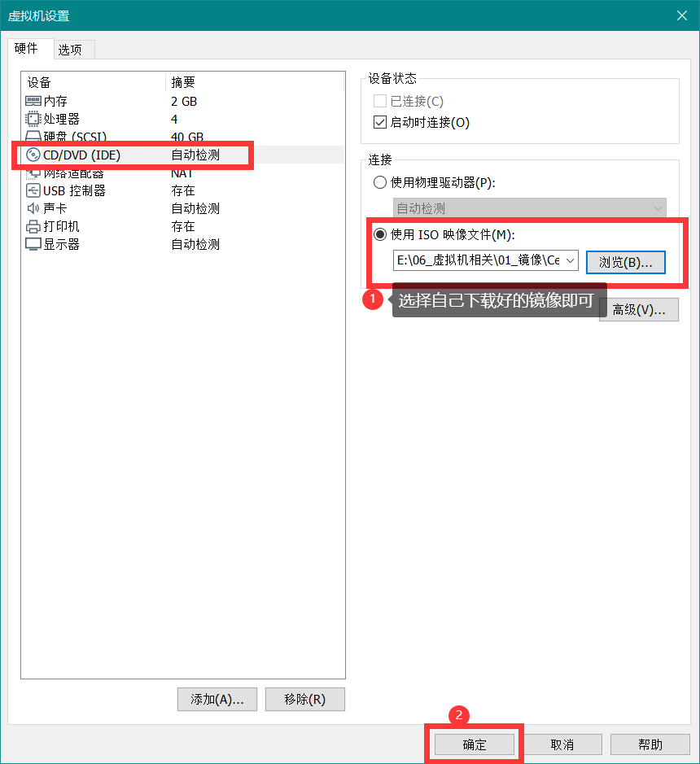
Task: Click 添加(A)... to add hardware
Action: pos(217,699)
